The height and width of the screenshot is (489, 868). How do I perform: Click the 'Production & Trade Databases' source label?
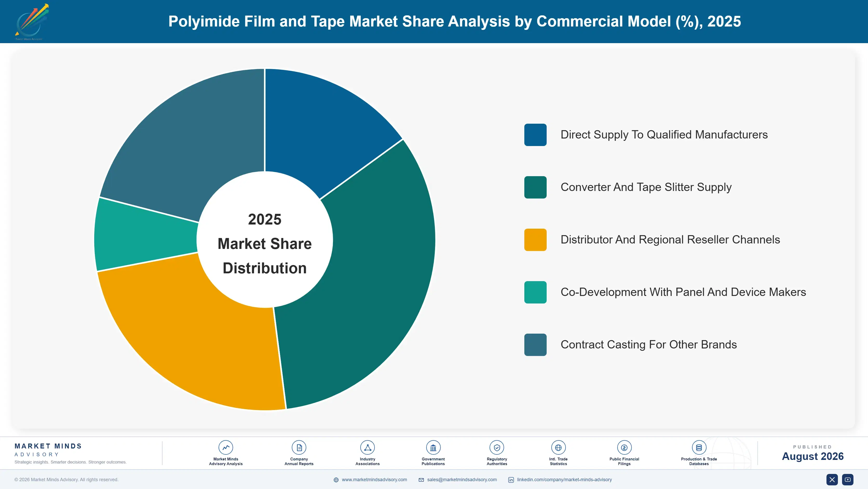[699, 461]
